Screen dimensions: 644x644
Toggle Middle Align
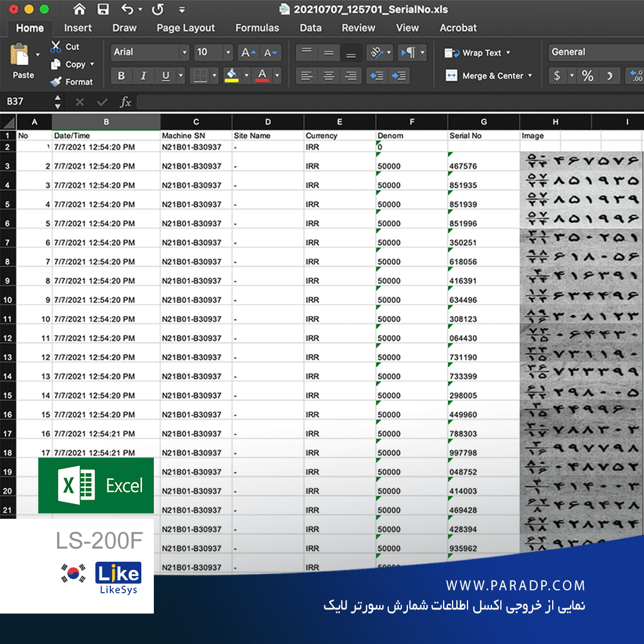(329, 52)
